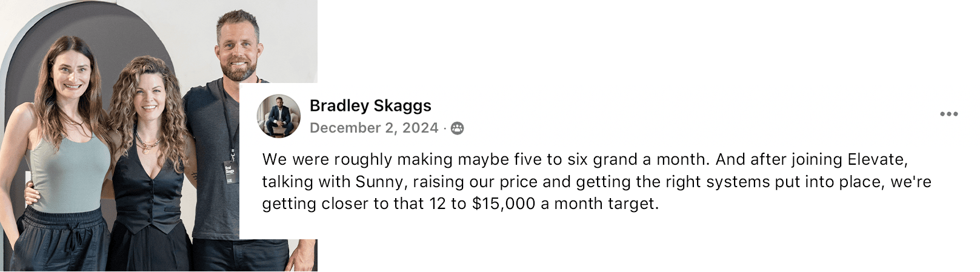Click Bradley Skaggs' round profile picture

coord(279,116)
